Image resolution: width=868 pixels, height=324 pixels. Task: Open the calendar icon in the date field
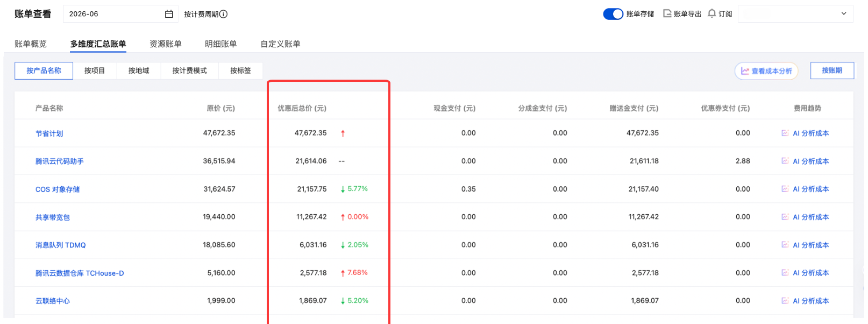(169, 14)
